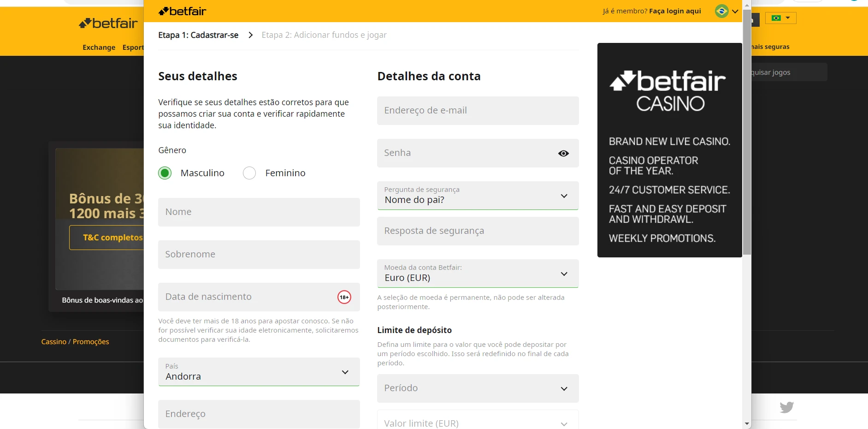The height and width of the screenshot is (429, 868).
Task: Click the Betfair Casino promotional banner
Action: [670, 150]
